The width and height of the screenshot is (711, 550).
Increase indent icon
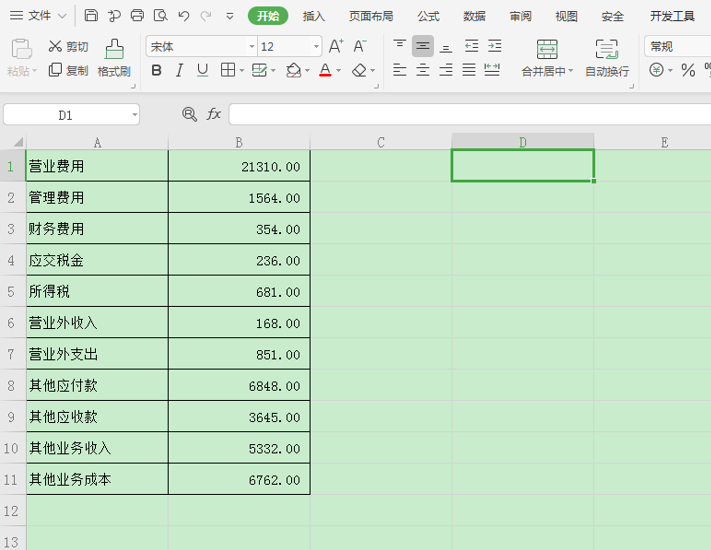(495, 46)
